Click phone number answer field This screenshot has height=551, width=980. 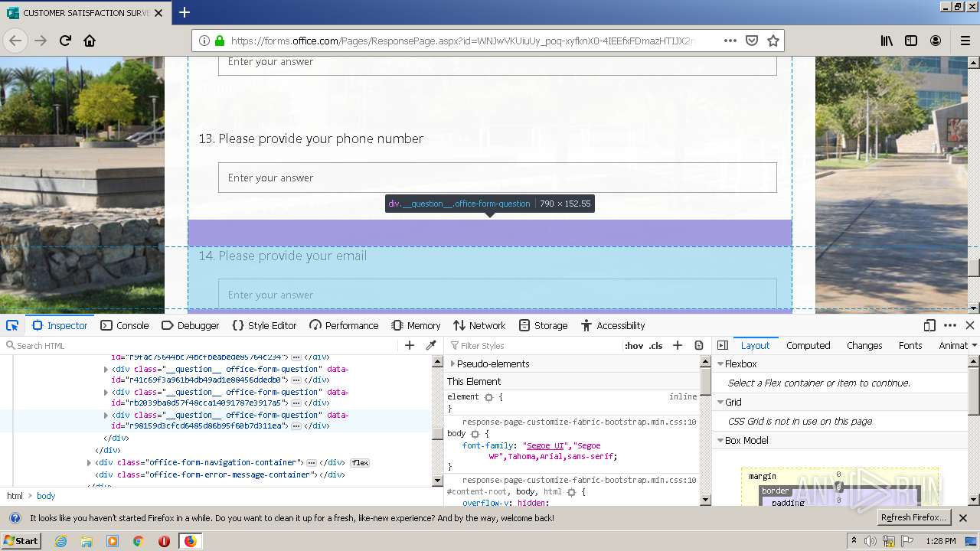[498, 178]
